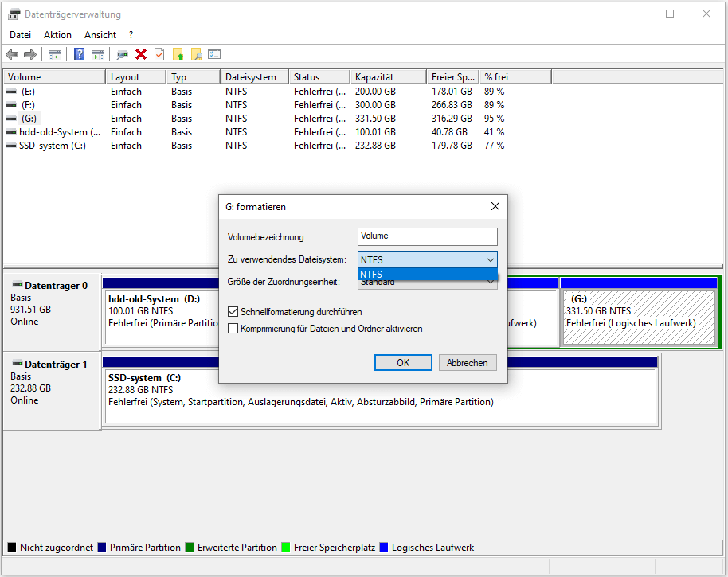This screenshot has height=577, width=728.
Task: Collapse the Dateisystem combo box arrow
Action: [x=489, y=259]
